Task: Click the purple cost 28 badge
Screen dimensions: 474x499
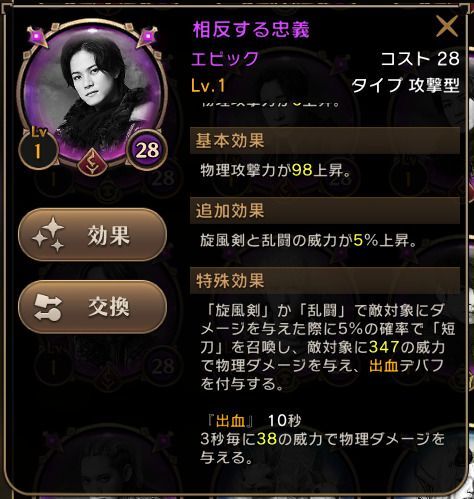Action: 147,150
